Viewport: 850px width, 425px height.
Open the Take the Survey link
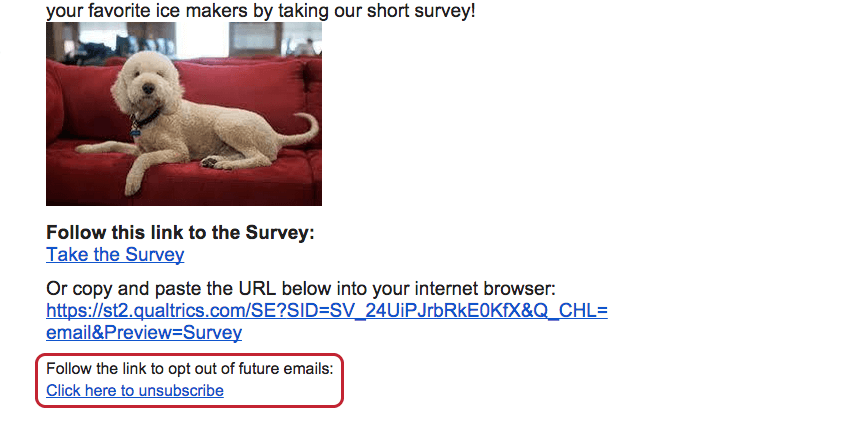[115, 254]
